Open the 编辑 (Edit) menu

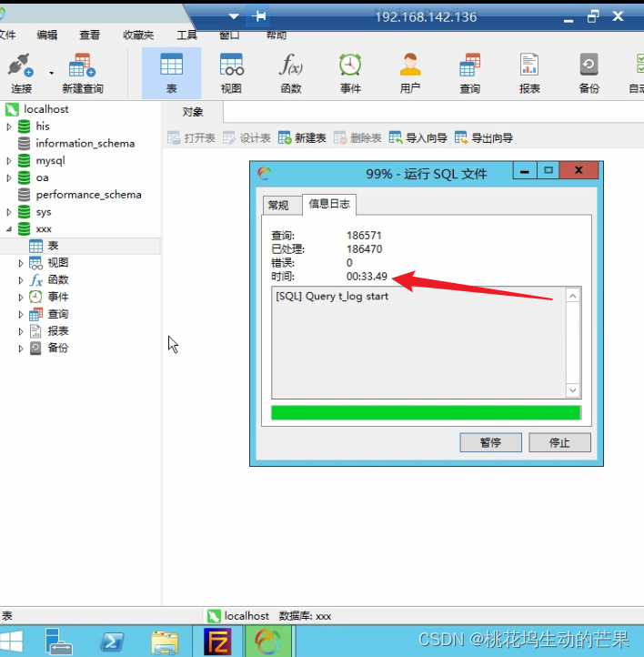[x=47, y=35]
